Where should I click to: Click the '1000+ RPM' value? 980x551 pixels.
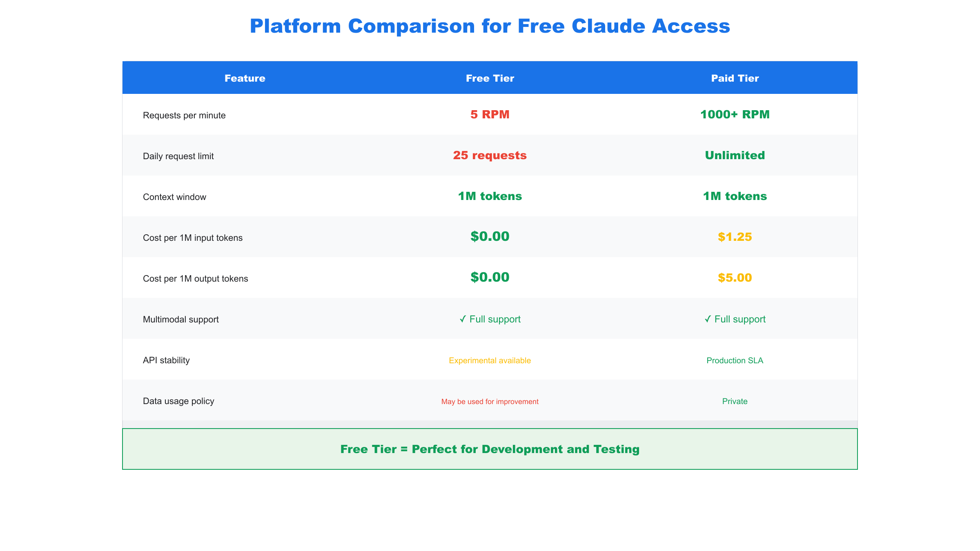pyautogui.click(x=735, y=114)
